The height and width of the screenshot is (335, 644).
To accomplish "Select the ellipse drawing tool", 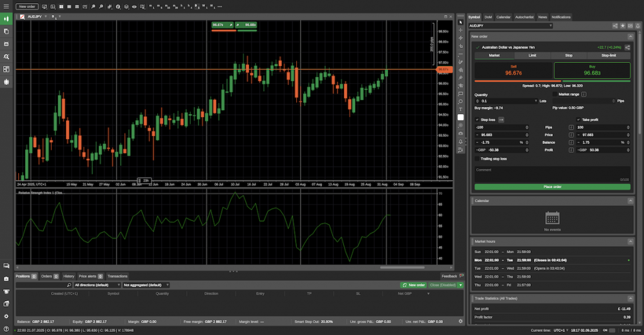I will coord(460,101).
